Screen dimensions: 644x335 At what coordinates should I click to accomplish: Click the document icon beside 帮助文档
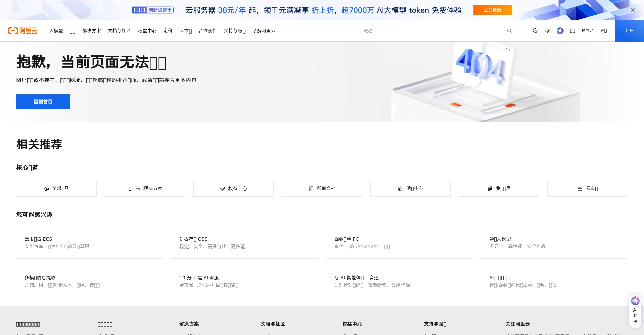311,189
